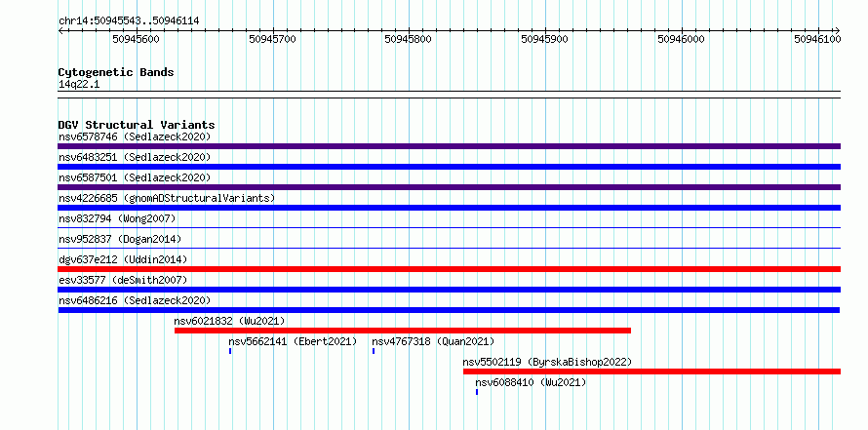Viewport: 868px width, 430px height.
Task: Open the nsv5662141 (Ebert2021) label
Action: click(x=293, y=341)
